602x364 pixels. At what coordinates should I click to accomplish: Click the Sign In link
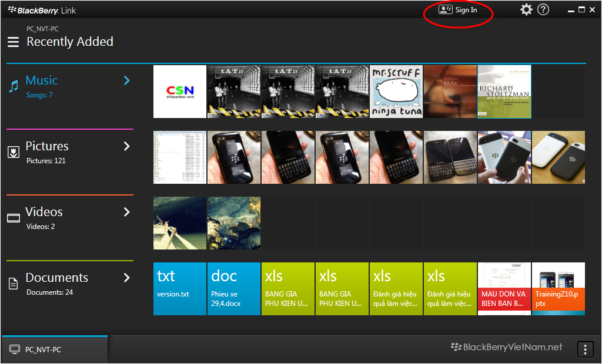coord(466,10)
